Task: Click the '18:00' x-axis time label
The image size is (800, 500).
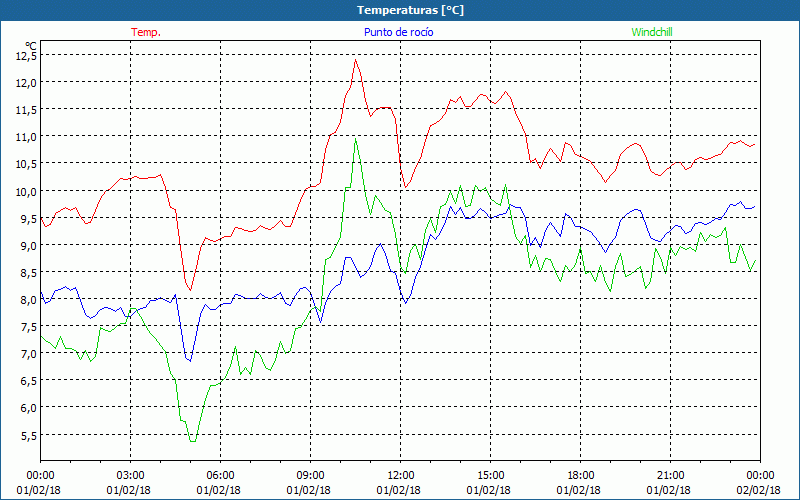Action: point(581,476)
